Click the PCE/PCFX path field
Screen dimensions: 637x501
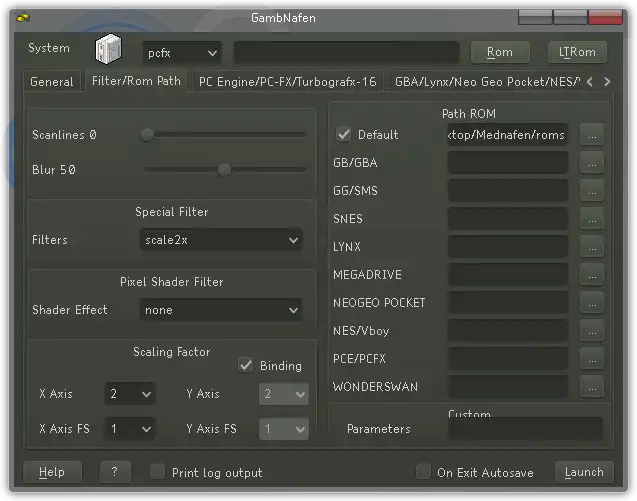(507, 359)
